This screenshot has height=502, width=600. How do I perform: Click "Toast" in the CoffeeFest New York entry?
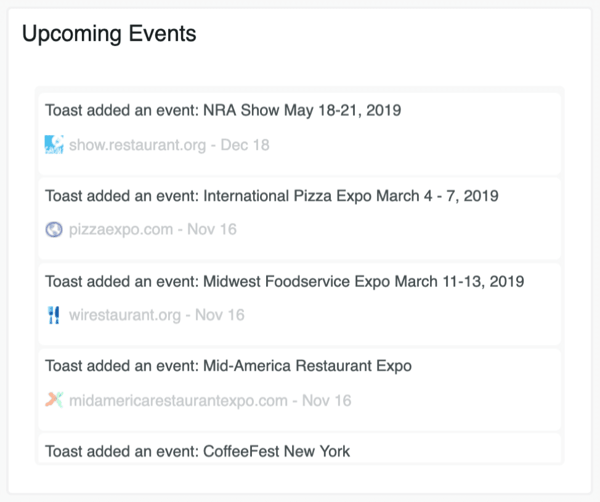pyautogui.click(x=65, y=451)
